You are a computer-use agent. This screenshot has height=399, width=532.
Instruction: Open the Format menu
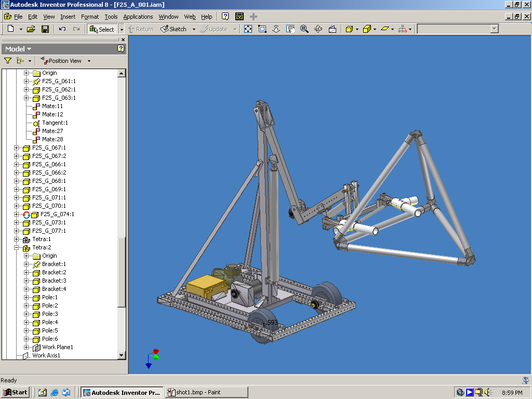(90, 17)
